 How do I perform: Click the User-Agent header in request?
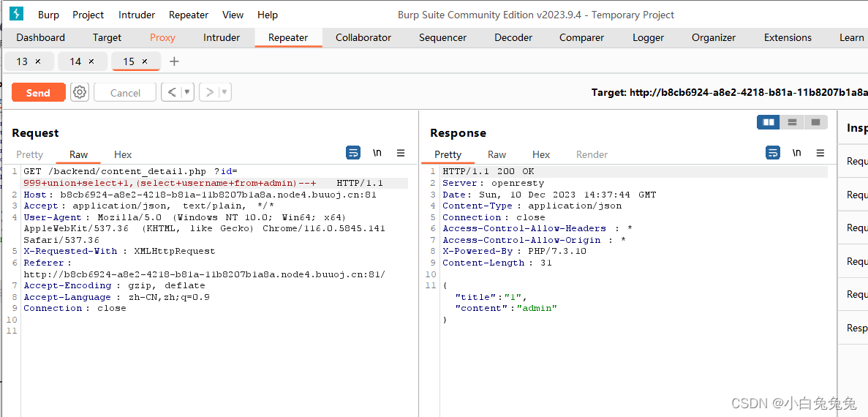185,217
